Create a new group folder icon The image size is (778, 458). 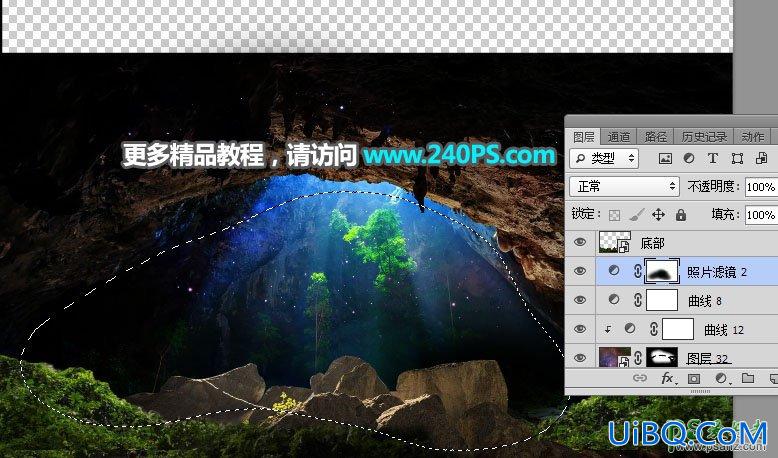(748, 378)
